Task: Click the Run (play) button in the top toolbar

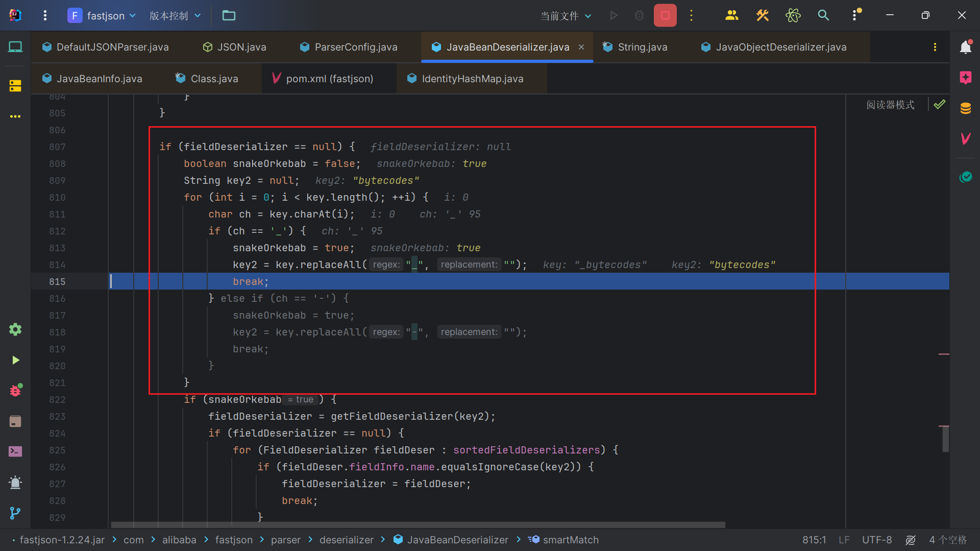Action: [x=614, y=15]
